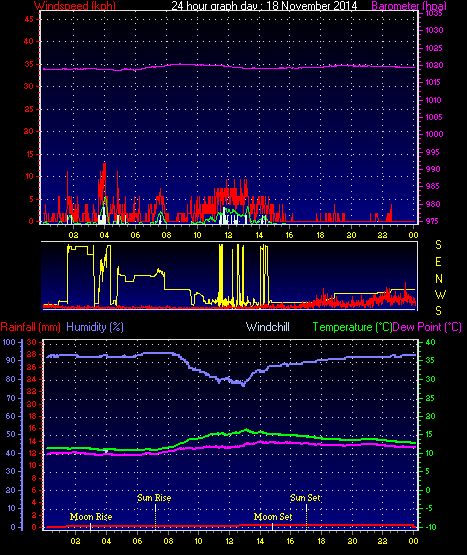Click the 'Sun Set' marker label
The width and height of the screenshot is (467, 555).
pos(305,498)
